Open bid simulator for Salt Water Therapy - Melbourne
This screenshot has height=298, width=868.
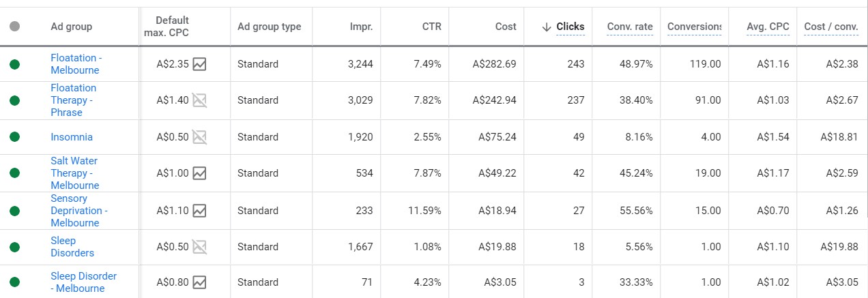tap(199, 173)
